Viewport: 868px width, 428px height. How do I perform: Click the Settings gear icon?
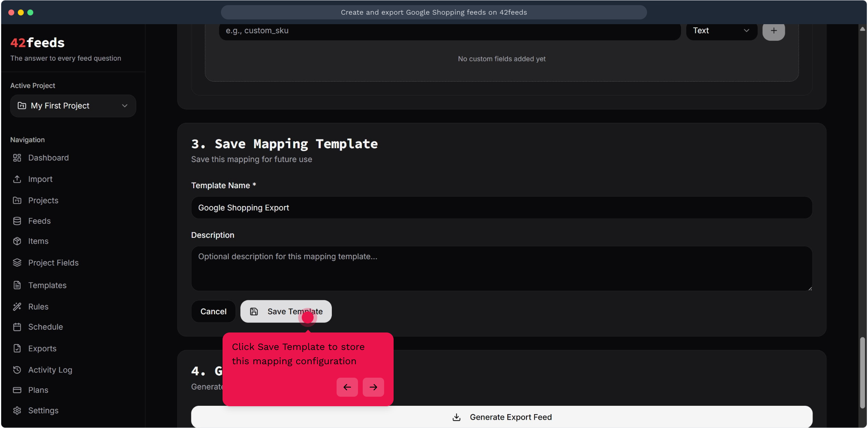click(x=17, y=411)
